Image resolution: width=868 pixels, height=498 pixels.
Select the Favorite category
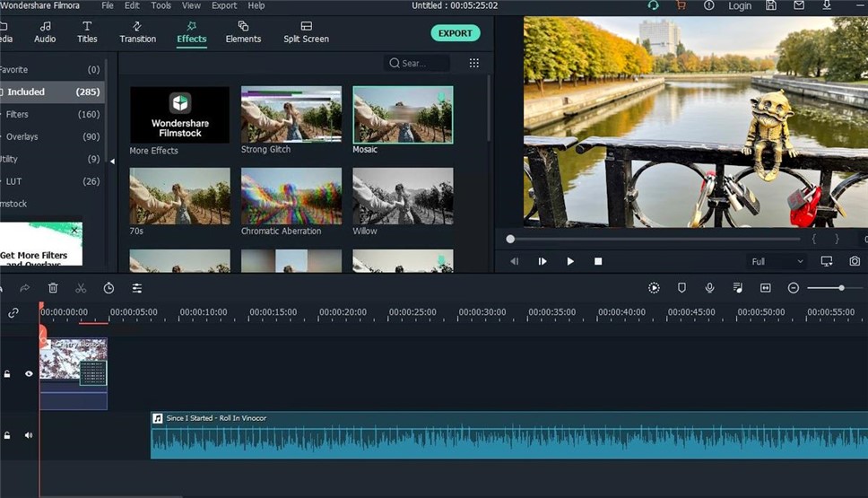(50, 70)
